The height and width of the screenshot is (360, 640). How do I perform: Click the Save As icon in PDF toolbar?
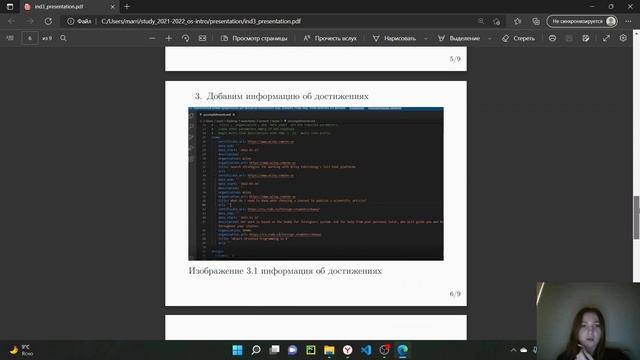coord(586,38)
